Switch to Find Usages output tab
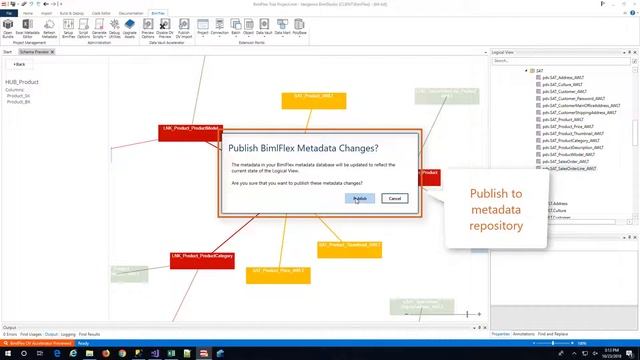 (31, 334)
